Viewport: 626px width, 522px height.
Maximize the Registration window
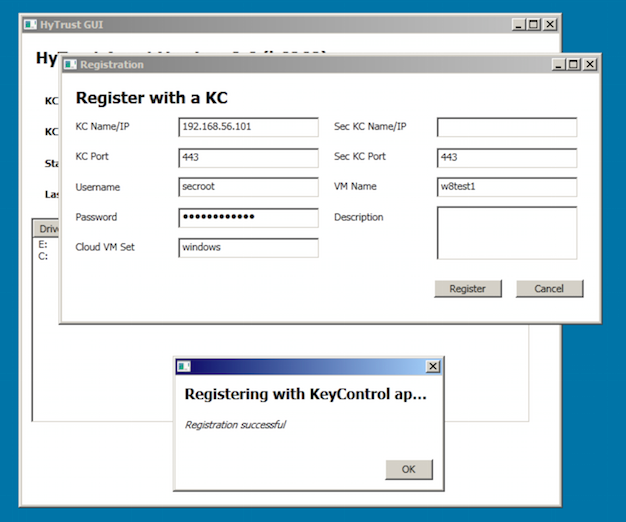[x=574, y=64]
